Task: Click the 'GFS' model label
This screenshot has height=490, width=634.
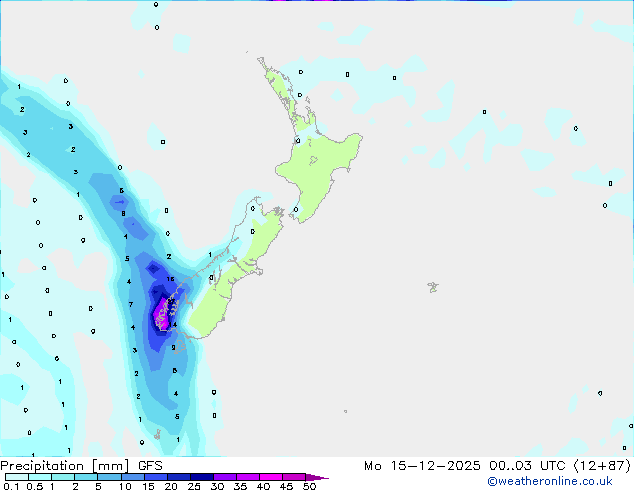Action: 150,466
